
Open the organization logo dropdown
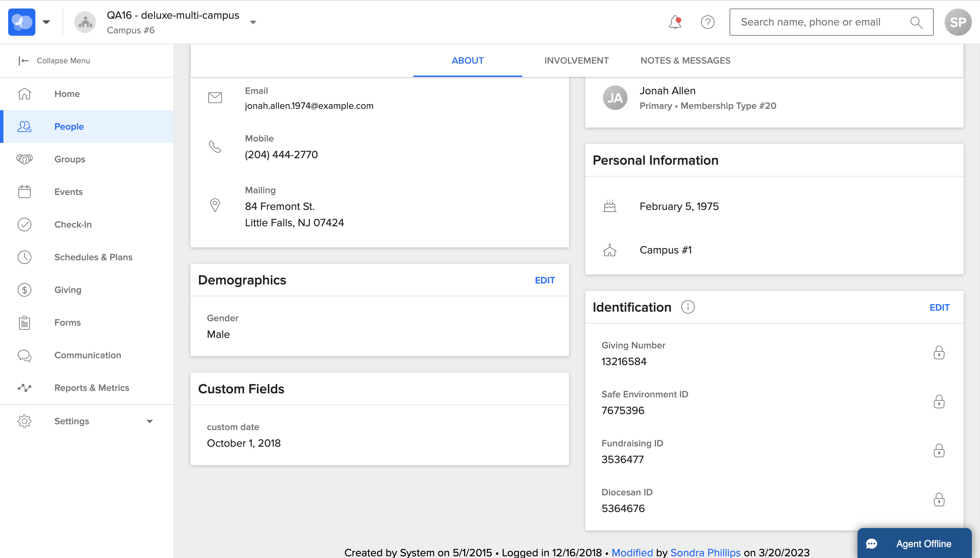tap(46, 22)
